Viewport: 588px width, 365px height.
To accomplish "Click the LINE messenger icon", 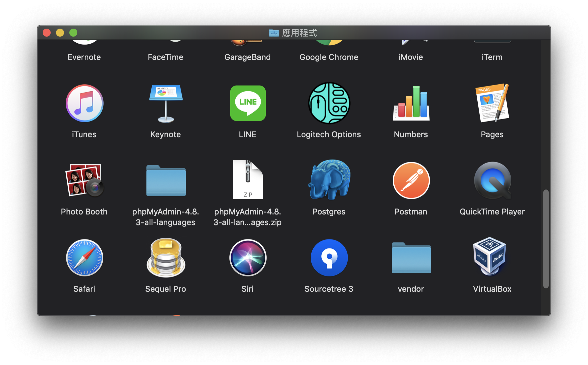I will (248, 103).
